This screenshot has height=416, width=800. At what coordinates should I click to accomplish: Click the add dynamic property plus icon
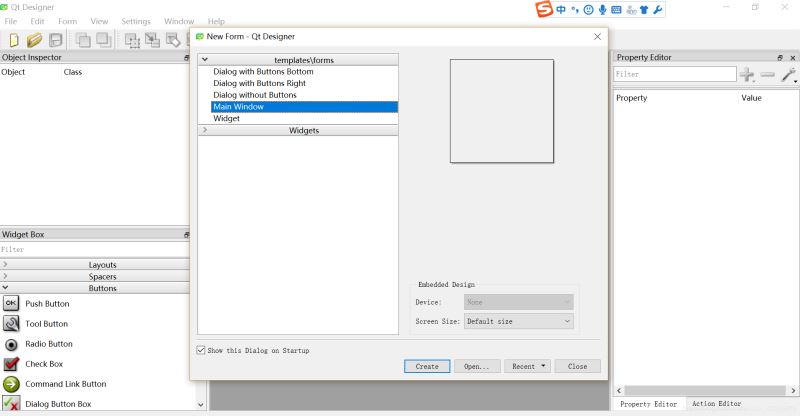pyautogui.click(x=747, y=75)
